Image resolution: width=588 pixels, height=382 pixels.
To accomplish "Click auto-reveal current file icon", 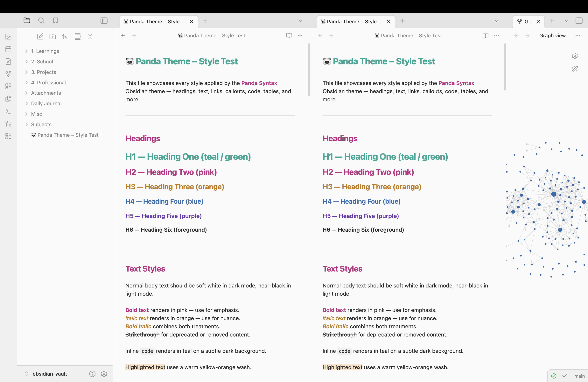I will tap(78, 37).
